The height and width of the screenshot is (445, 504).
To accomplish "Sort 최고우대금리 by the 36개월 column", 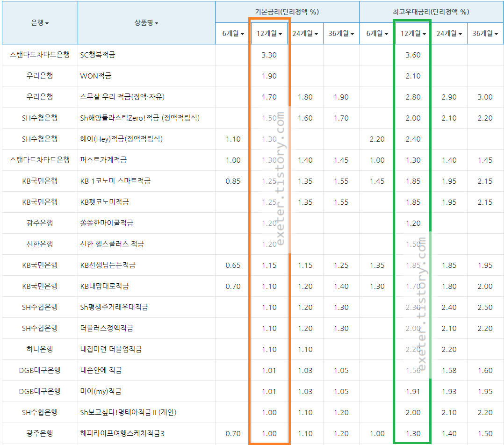I will pyautogui.click(x=485, y=33).
